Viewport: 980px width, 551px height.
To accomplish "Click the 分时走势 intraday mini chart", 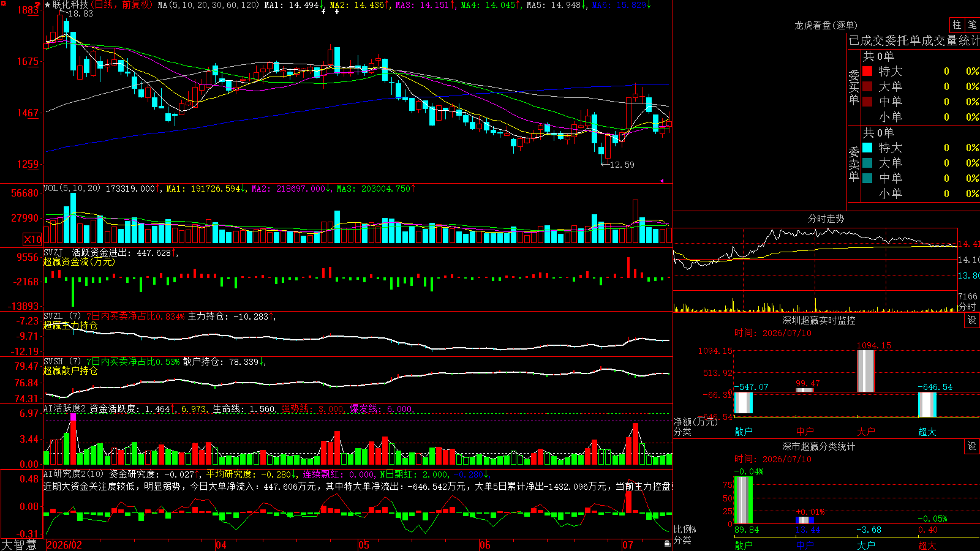I will pos(815,269).
